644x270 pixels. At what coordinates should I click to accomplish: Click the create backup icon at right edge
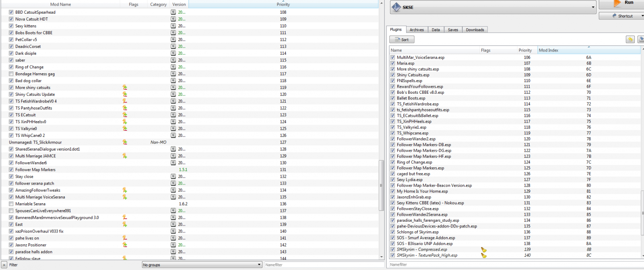point(641,39)
